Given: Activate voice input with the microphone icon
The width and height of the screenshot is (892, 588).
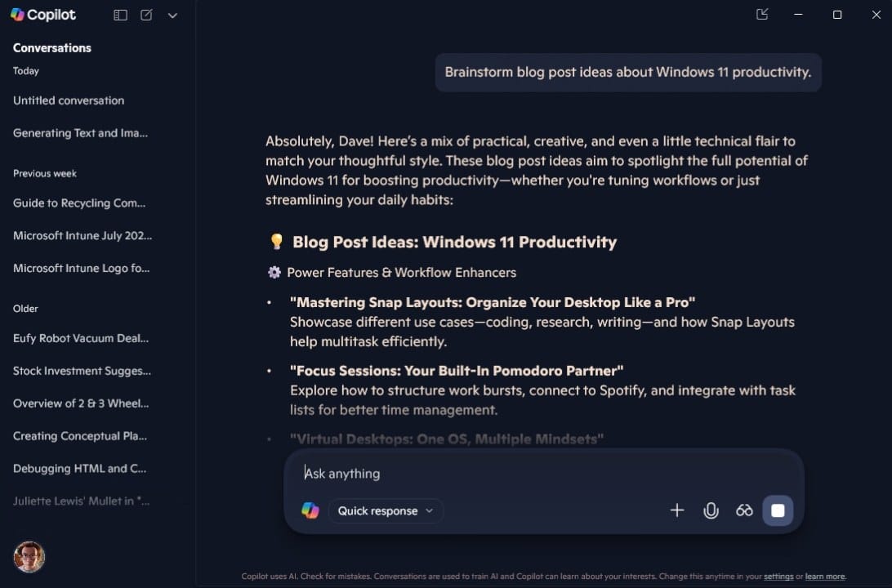Looking at the screenshot, I should coord(711,510).
